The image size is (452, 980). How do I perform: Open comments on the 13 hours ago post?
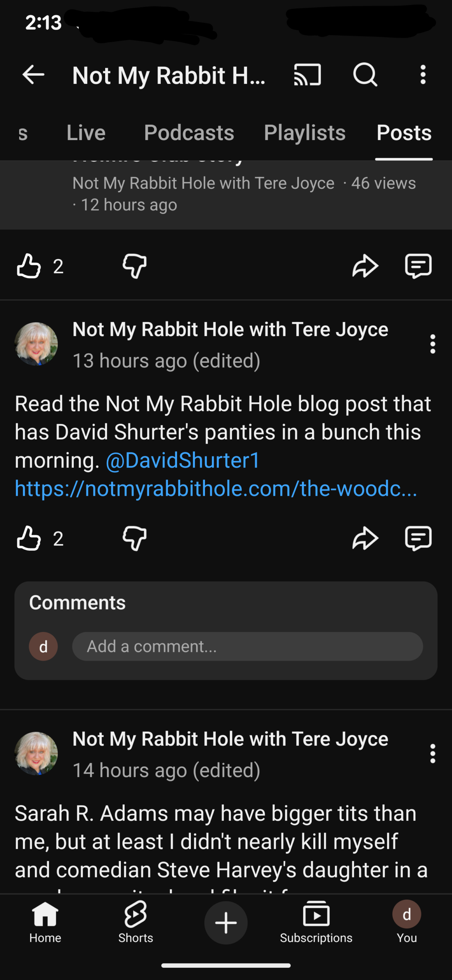coord(418,538)
